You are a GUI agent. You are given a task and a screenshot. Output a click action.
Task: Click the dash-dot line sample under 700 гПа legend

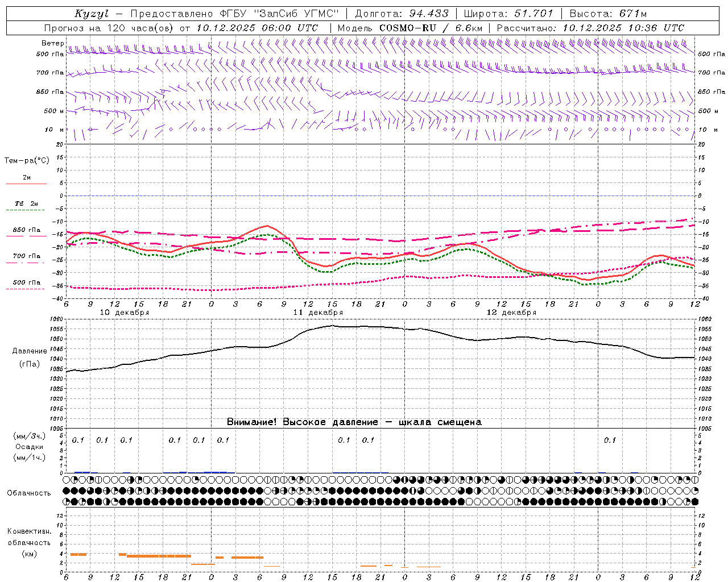pyautogui.click(x=26, y=263)
